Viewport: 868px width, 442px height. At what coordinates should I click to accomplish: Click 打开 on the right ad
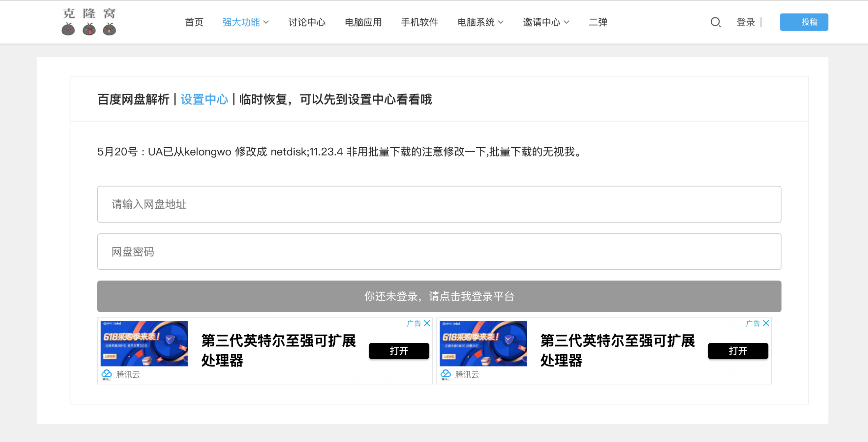click(738, 351)
